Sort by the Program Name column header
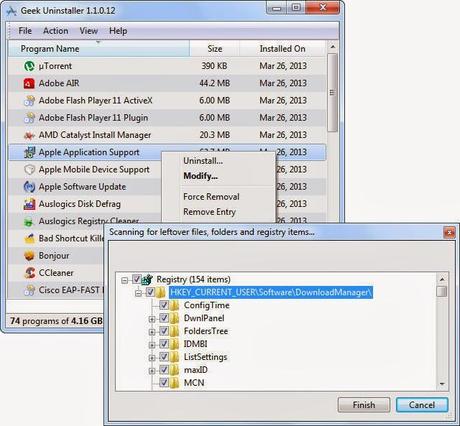Image resolution: width=460 pixels, height=426 pixels. (x=99, y=49)
